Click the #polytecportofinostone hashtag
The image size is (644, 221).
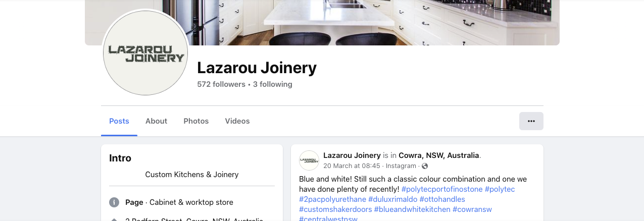coord(442,189)
